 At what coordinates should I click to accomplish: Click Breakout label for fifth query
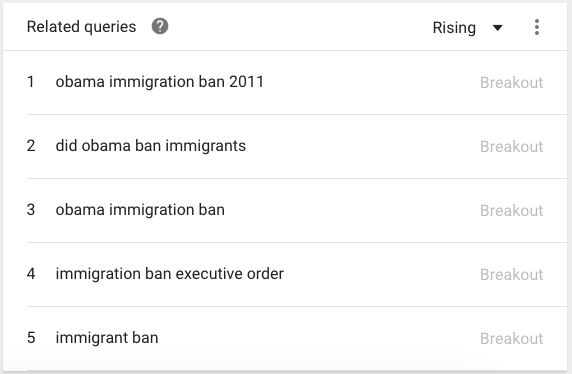[x=511, y=339]
